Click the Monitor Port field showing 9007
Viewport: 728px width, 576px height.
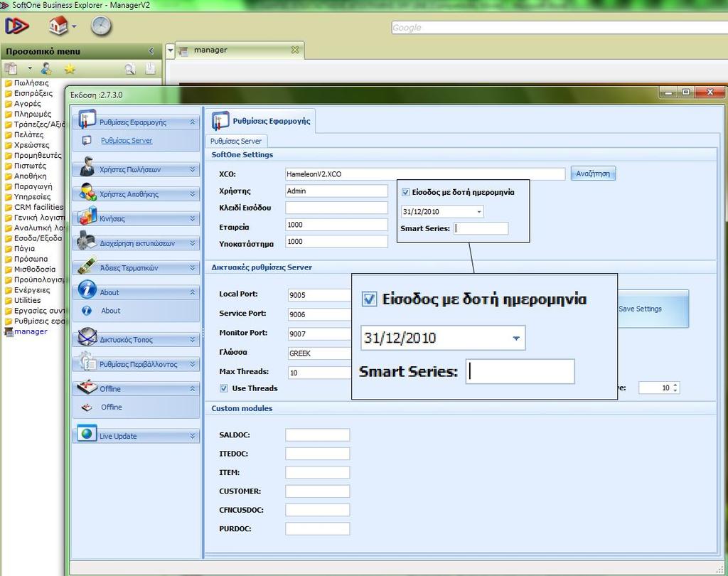click(320, 334)
